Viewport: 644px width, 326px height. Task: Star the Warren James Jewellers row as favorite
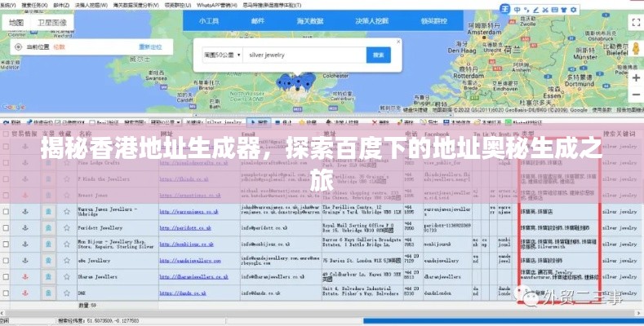pyautogui.click(x=67, y=212)
